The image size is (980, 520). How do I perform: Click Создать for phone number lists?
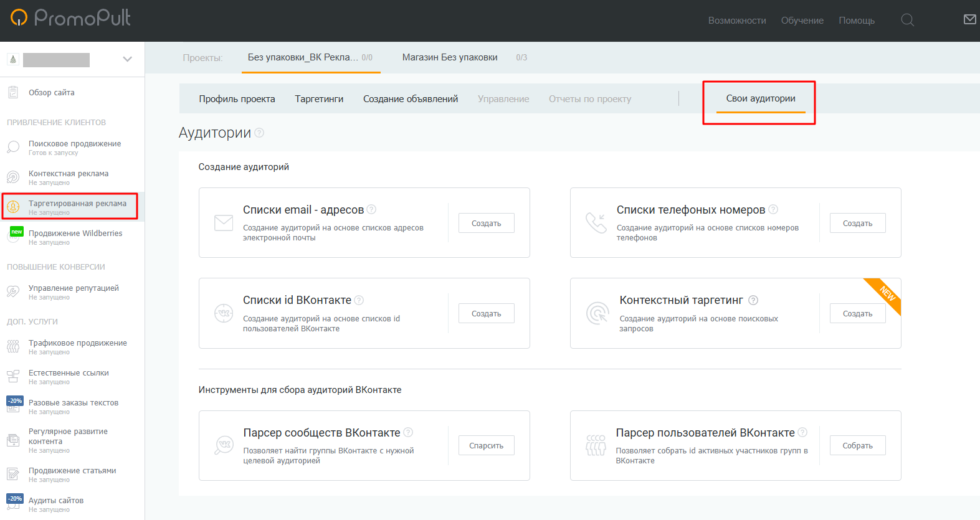pyautogui.click(x=858, y=223)
